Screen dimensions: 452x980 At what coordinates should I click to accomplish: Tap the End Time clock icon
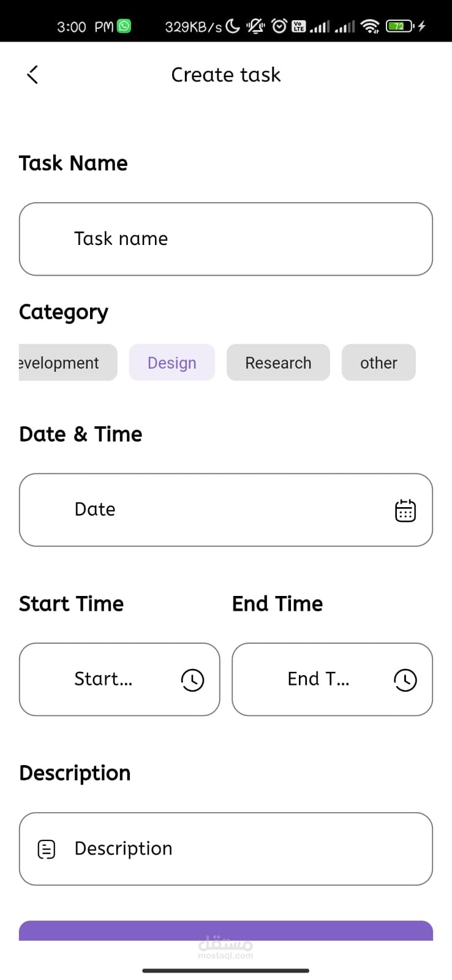point(405,680)
